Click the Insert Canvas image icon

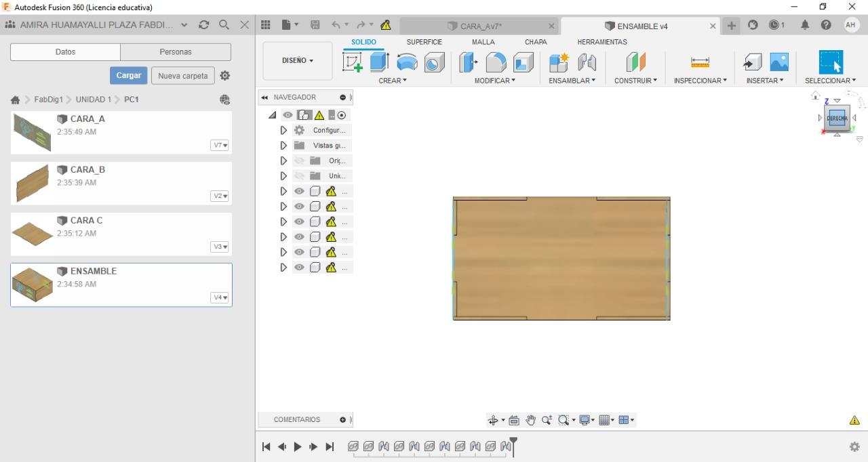click(x=779, y=62)
